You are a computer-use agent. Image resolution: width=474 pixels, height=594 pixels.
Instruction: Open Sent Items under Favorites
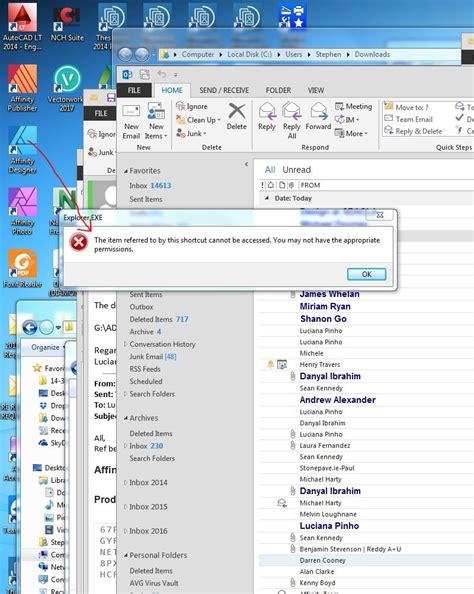pyautogui.click(x=146, y=199)
